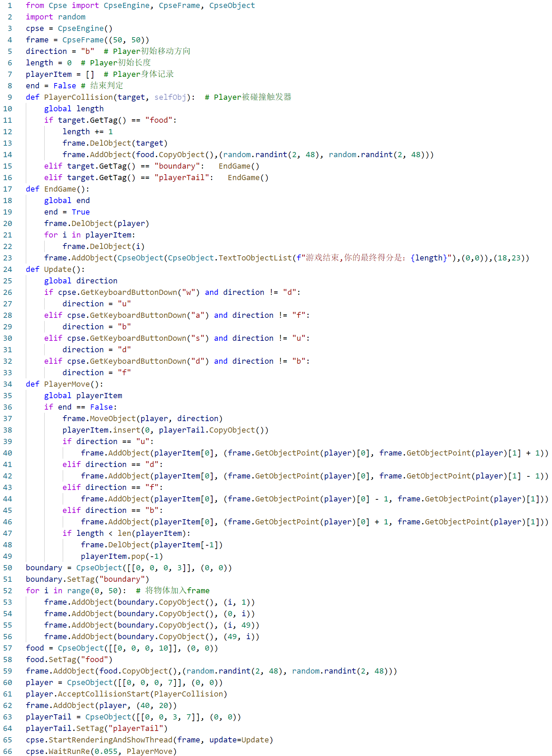Screen dimensions: 552x756
Task: Click 'boundary.SetTag("boundary")' on line 51
Action: (x=88, y=579)
